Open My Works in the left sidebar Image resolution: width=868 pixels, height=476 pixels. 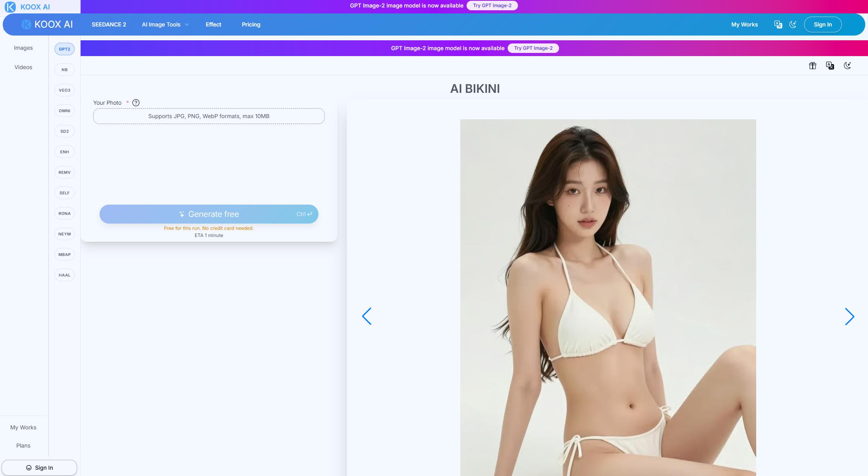pos(23,427)
